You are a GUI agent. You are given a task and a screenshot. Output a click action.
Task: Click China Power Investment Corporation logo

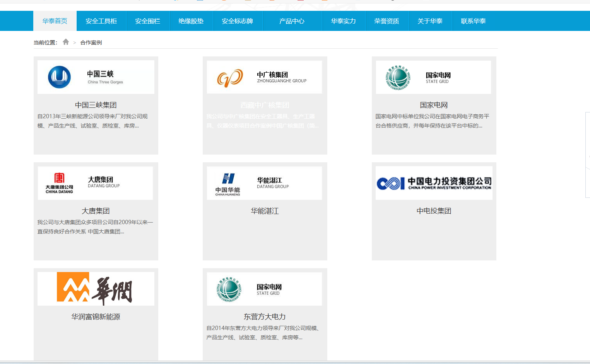click(x=434, y=183)
